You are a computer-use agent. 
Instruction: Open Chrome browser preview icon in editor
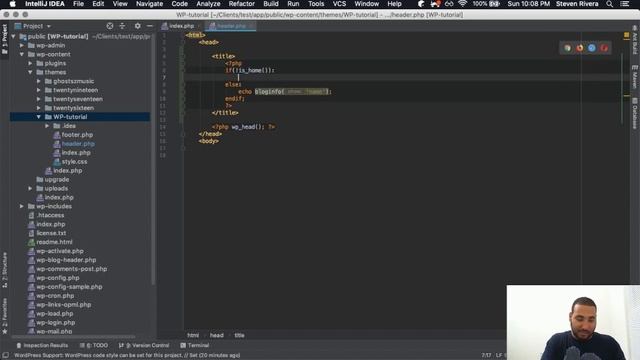(568, 48)
